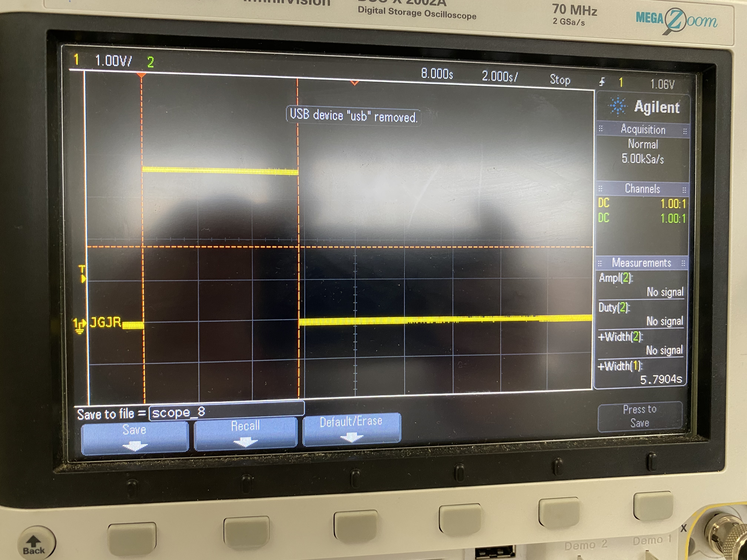Select channel 1 label with 1.00V/ scale
Image resolution: width=747 pixels, height=560 pixels.
[103, 60]
